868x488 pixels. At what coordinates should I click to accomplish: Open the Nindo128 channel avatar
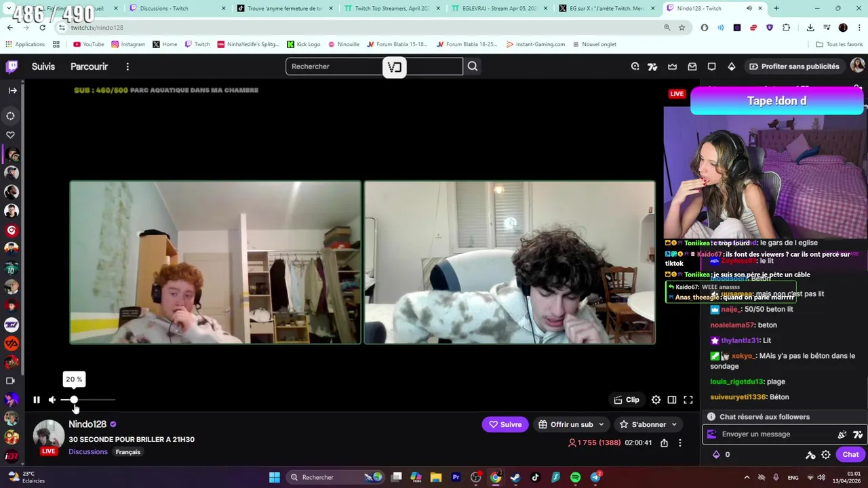click(x=49, y=435)
